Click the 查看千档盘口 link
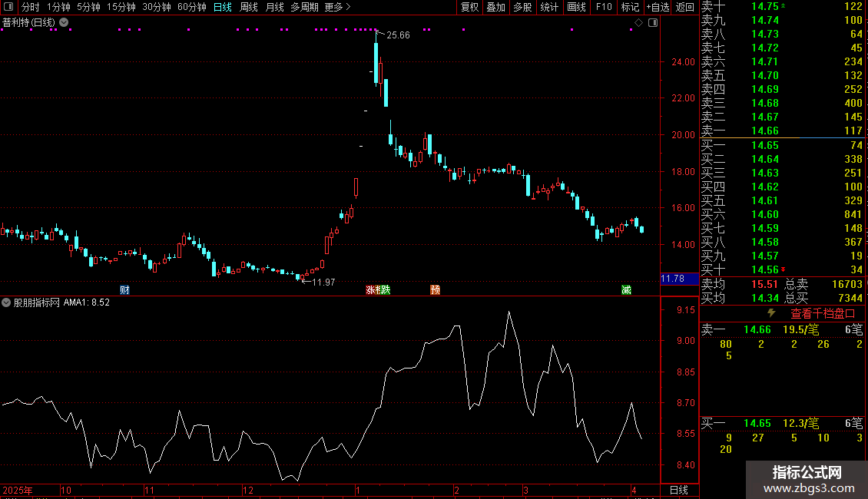Viewport: 868px width, 499px height. pyautogui.click(x=823, y=314)
